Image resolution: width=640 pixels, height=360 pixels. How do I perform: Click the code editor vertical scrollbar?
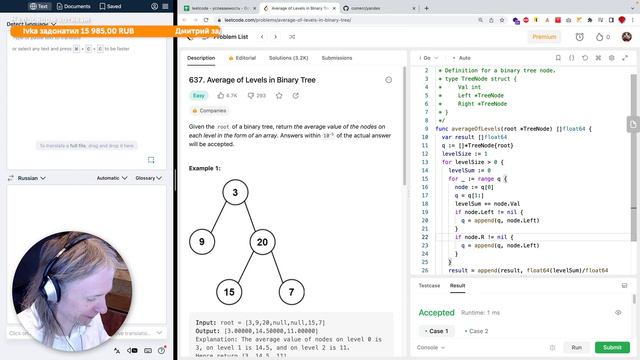click(633, 157)
